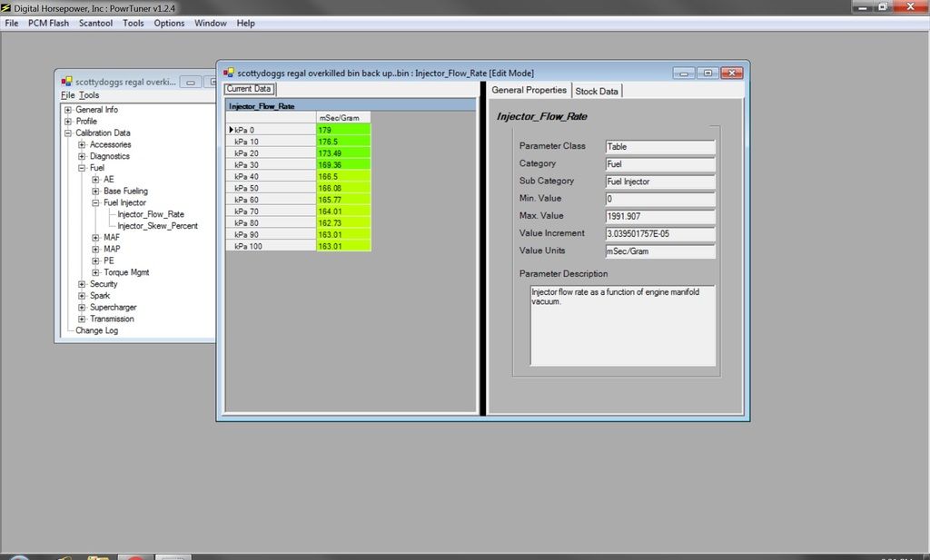The image size is (930, 560).
Task: Expand the Supercharger node
Action: click(x=82, y=307)
